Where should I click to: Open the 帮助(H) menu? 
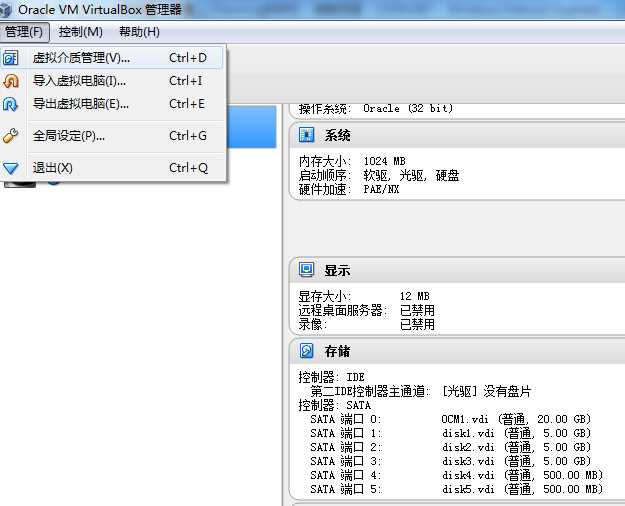point(139,32)
